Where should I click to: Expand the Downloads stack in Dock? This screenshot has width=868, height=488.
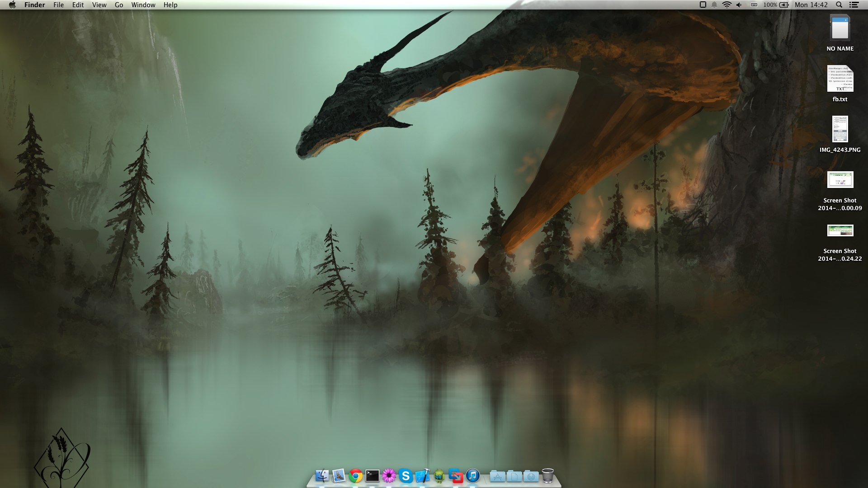pos(531,476)
